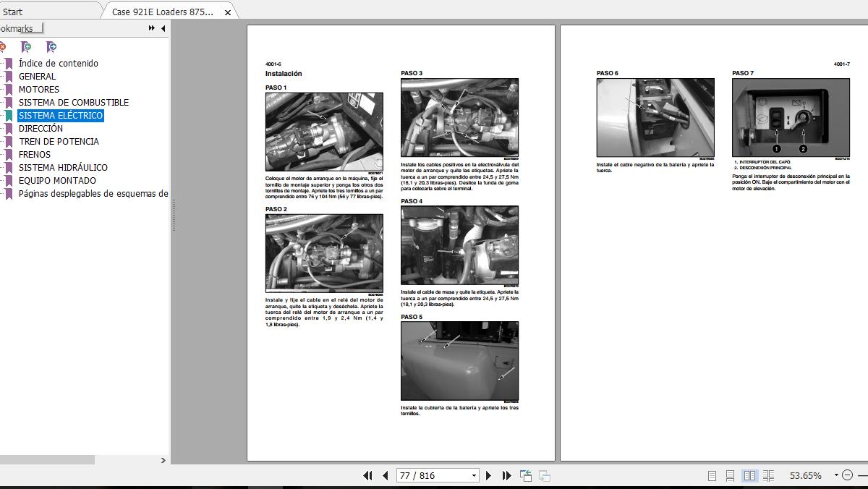Go to the selected bookmark destination

pos(51,46)
